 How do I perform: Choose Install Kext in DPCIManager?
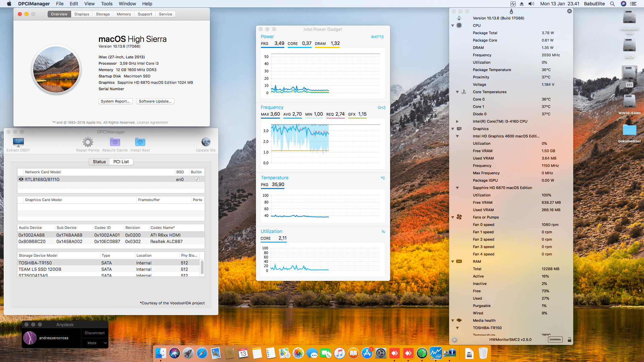pos(140,142)
